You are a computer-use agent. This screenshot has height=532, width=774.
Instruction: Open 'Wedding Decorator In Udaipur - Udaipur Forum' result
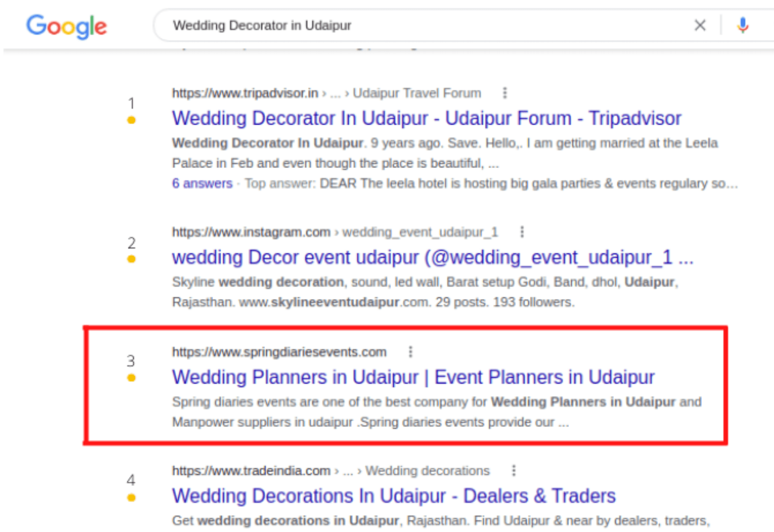coord(426,118)
